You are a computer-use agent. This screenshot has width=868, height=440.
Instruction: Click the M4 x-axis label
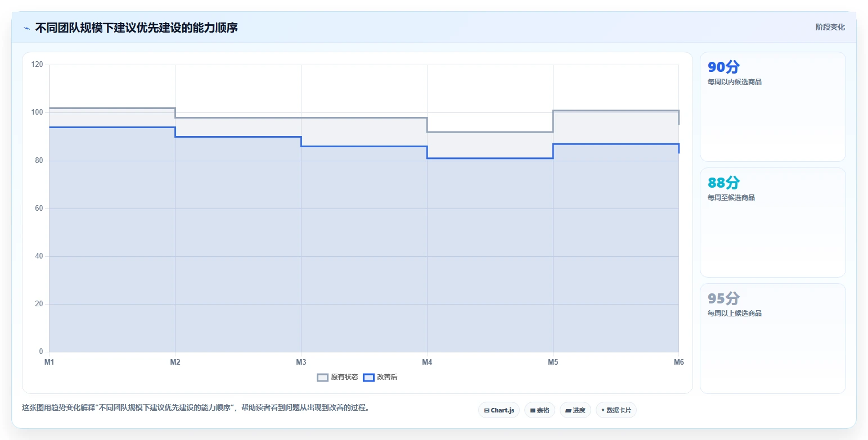coord(427,362)
